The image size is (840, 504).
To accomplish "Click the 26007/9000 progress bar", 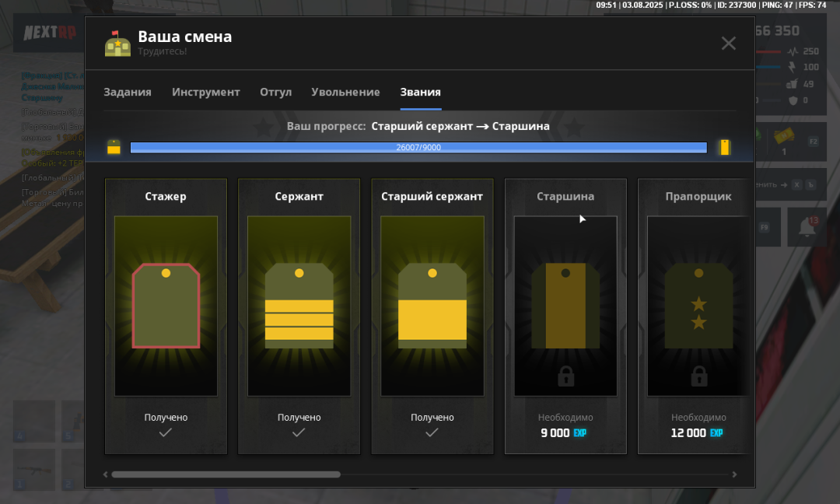I will 418,147.
